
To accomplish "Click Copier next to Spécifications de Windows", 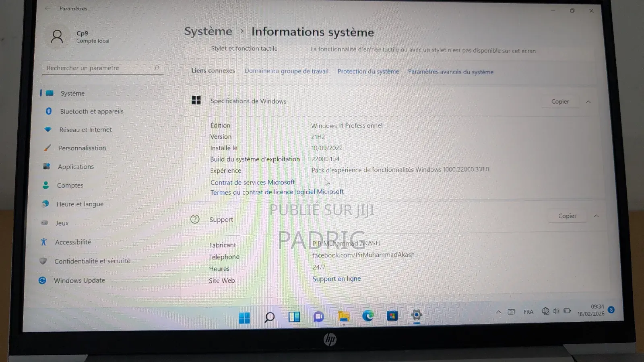I will pos(560,101).
